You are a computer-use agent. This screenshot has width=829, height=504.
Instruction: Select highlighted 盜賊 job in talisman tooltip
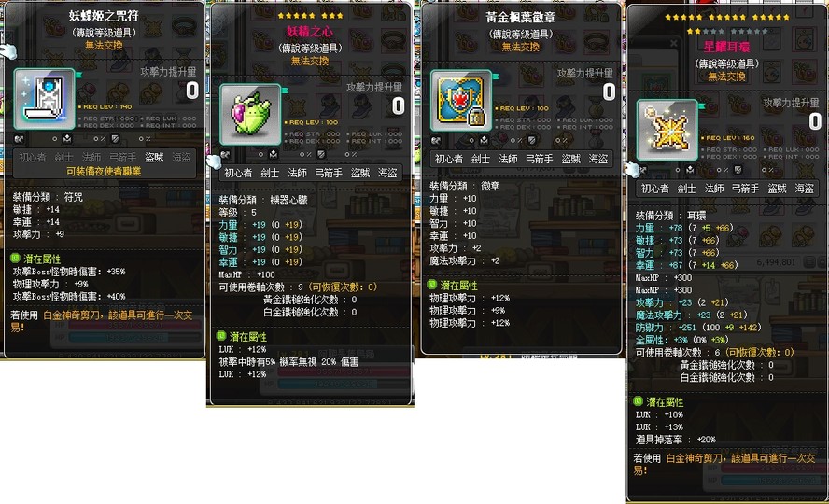(154, 157)
